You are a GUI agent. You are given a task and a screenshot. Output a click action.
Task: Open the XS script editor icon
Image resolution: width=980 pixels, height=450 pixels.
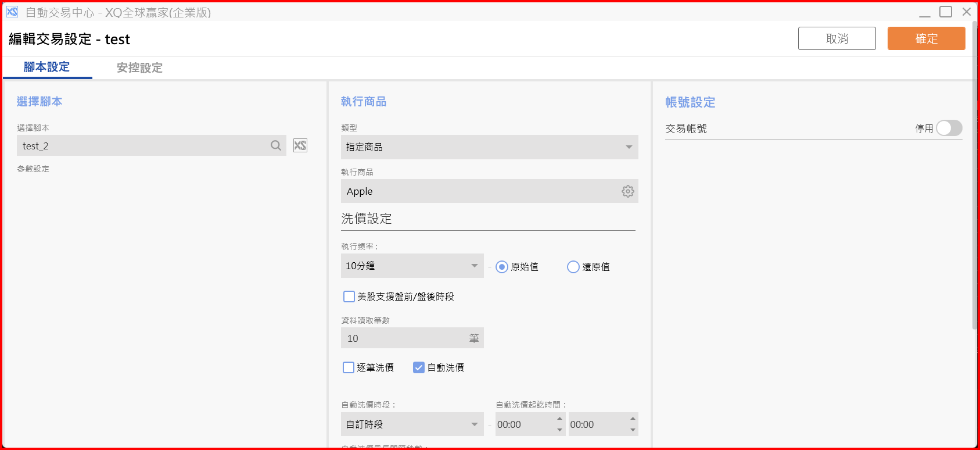pyautogui.click(x=300, y=145)
